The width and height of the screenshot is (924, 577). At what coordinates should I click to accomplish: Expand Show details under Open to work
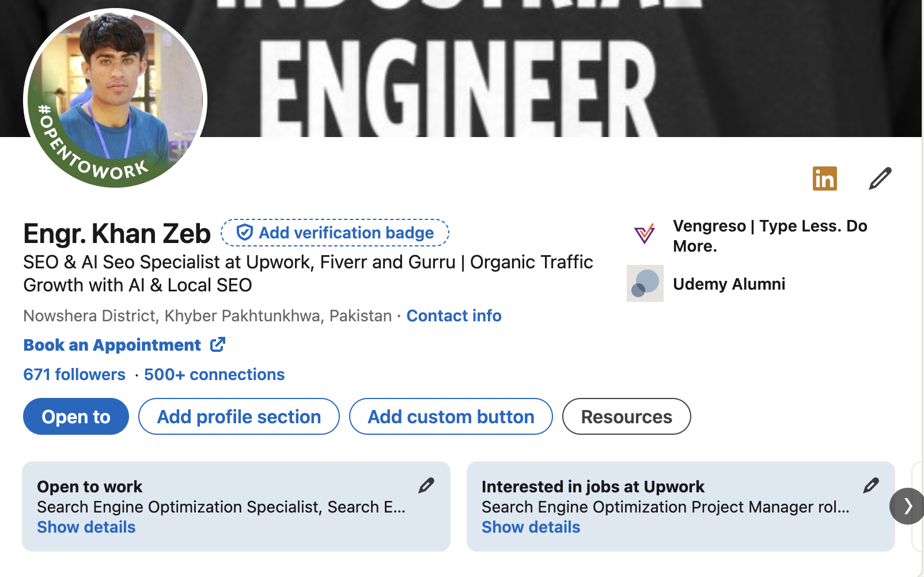tap(86, 527)
